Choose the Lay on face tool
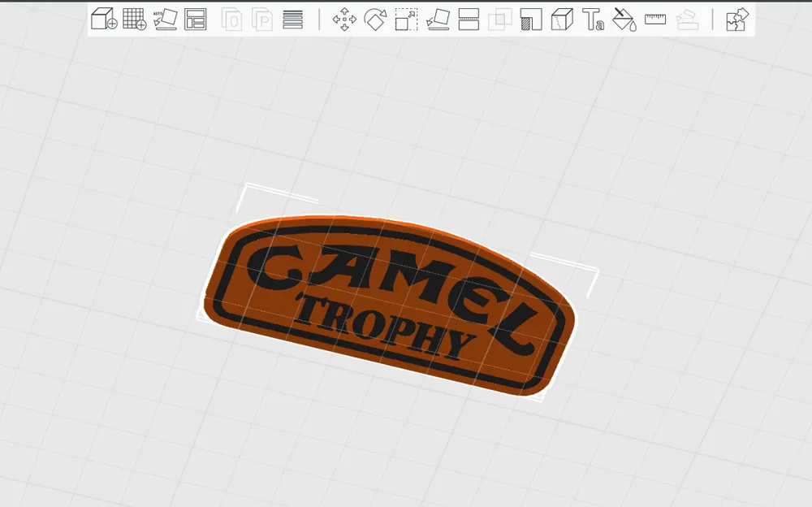The height and width of the screenshot is (507, 812). (x=438, y=19)
